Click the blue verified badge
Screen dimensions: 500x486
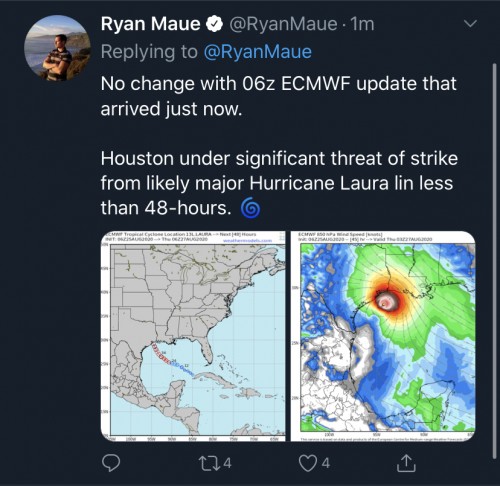click(214, 24)
